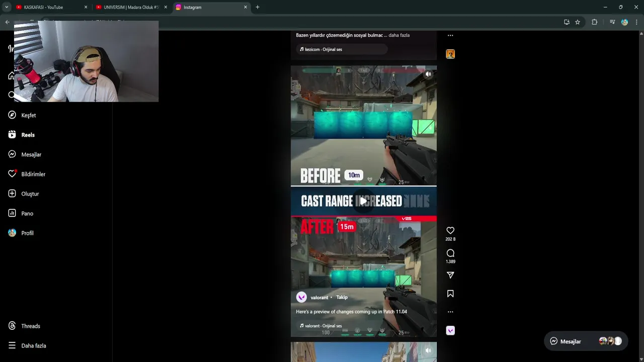This screenshot has width=644, height=362.
Task: Play the valorant reel video
Action: (x=363, y=201)
